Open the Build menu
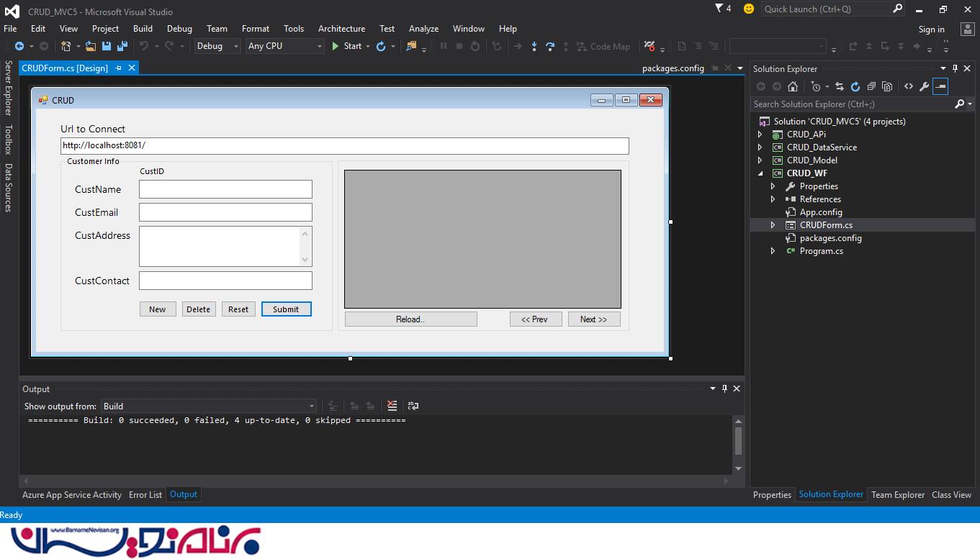The height and width of the screenshot is (559, 980). (x=143, y=29)
